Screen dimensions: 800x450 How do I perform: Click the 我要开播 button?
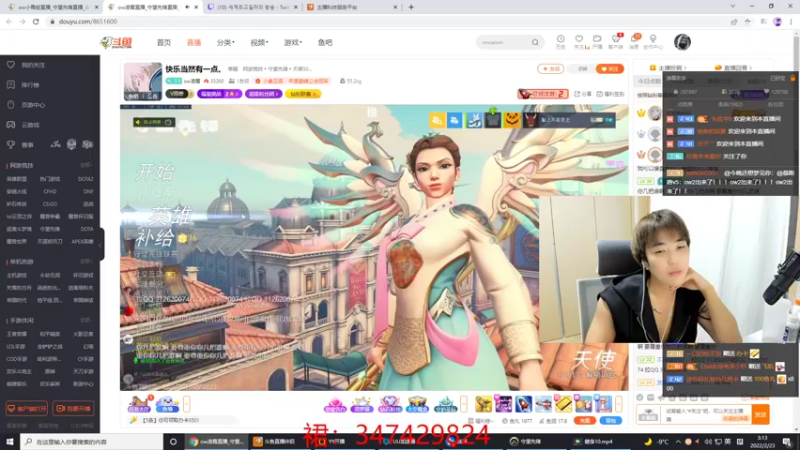click(73, 409)
